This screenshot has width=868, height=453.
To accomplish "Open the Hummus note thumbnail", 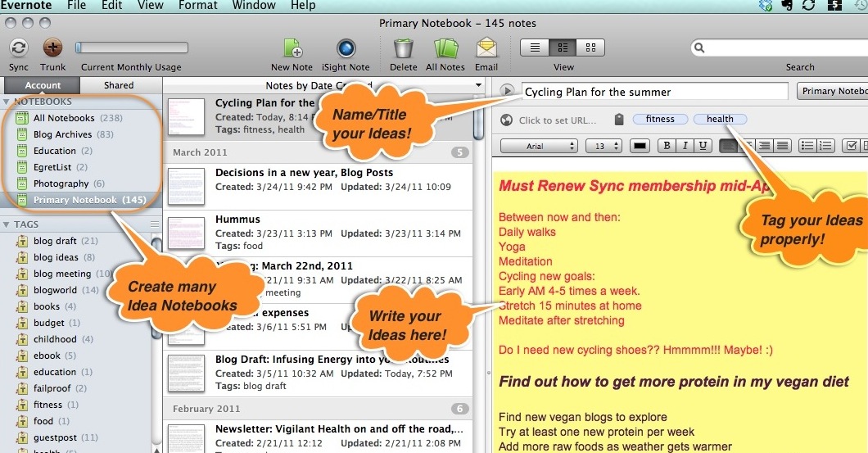I will [186, 233].
